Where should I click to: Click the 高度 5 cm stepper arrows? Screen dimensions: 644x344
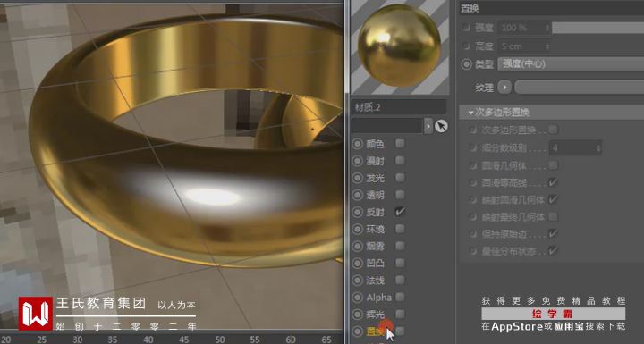pyautogui.click(x=547, y=46)
